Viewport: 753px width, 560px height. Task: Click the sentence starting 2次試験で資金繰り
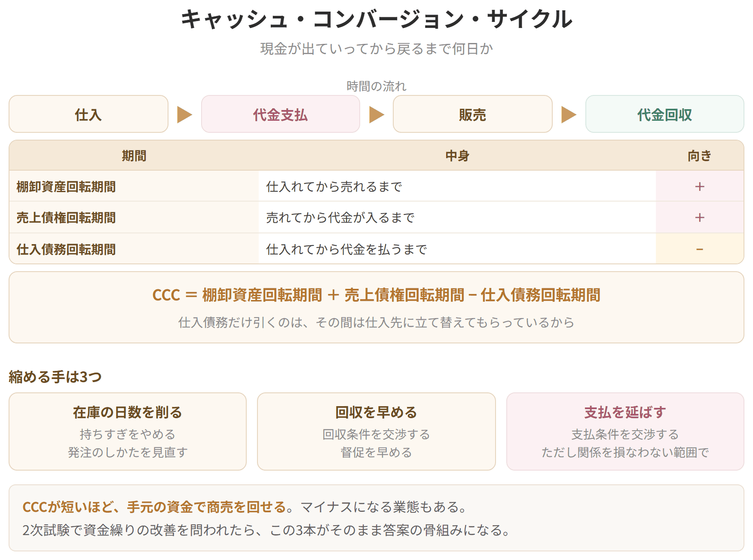pyautogui.click(x=266, y=530)
